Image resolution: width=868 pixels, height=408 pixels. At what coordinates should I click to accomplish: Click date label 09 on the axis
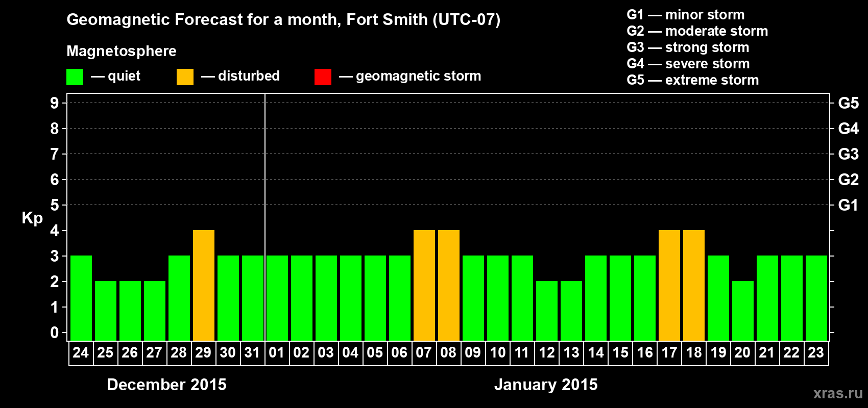click(473, 353)
